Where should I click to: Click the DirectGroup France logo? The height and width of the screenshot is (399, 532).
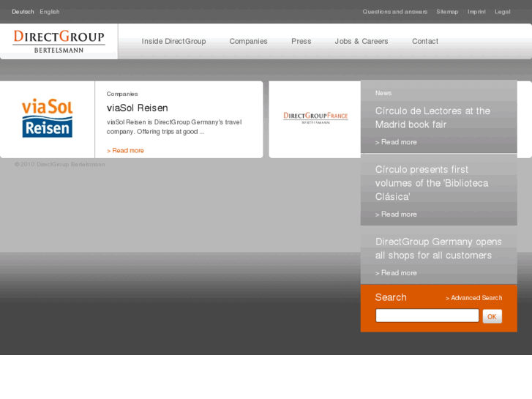pyautogui.click(x=315, y=118)
